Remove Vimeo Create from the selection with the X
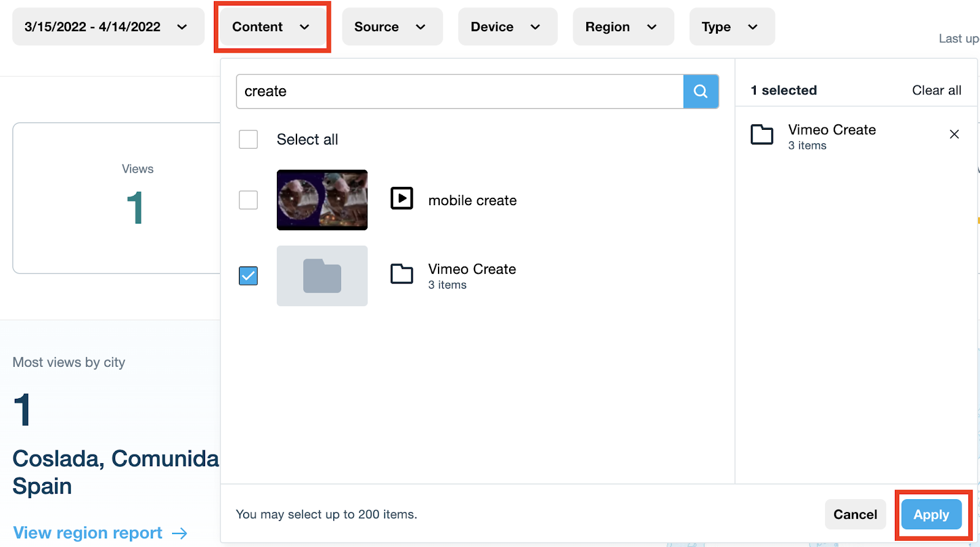This screenshot has width=980, height=547. (954, 134)
